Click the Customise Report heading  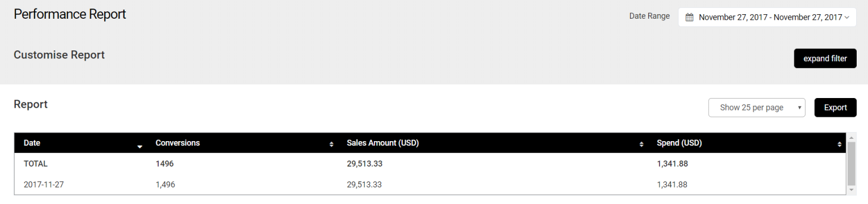59,55
